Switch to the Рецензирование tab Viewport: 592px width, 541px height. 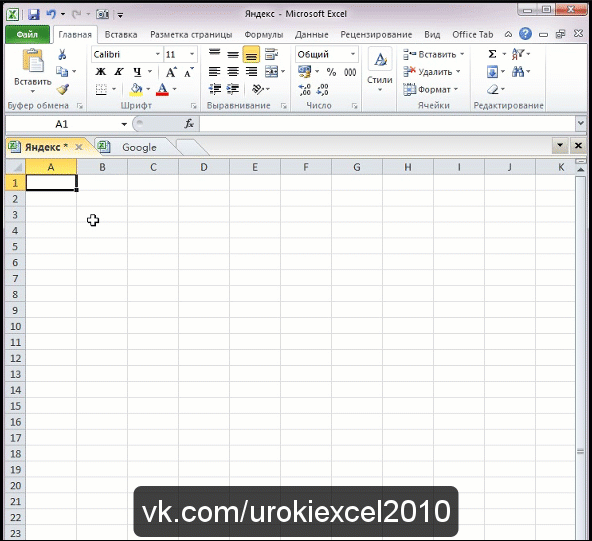[376, 35]
